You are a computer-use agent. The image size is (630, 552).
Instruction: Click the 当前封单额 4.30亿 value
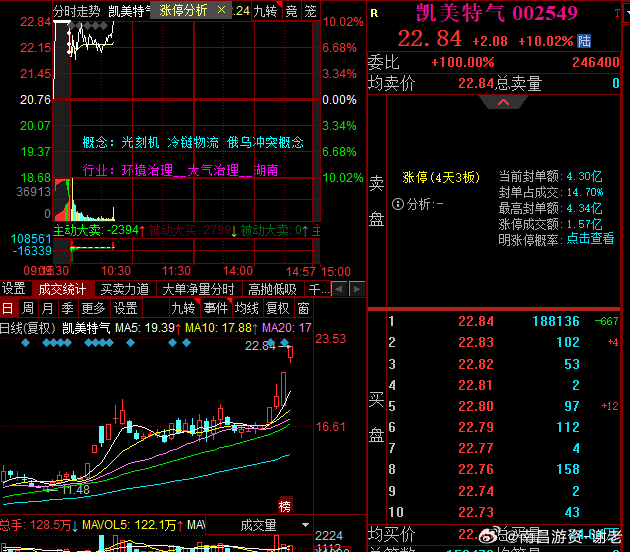pos(585,176)
